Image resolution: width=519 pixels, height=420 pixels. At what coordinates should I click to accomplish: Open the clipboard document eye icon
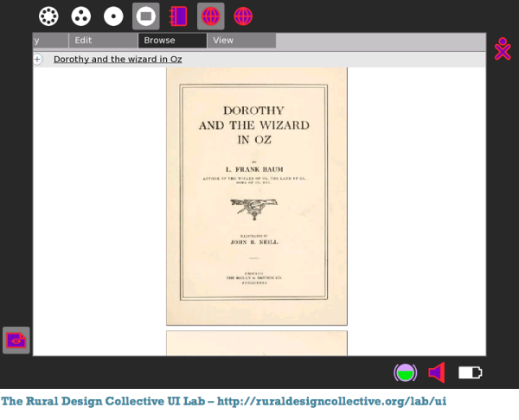click(x=16, y=340)
